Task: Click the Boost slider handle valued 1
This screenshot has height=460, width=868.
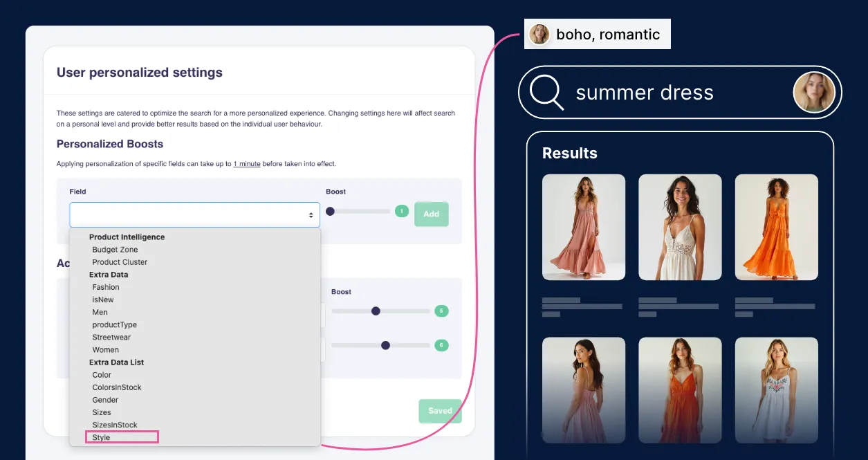Action: click(x=330, y=211)
